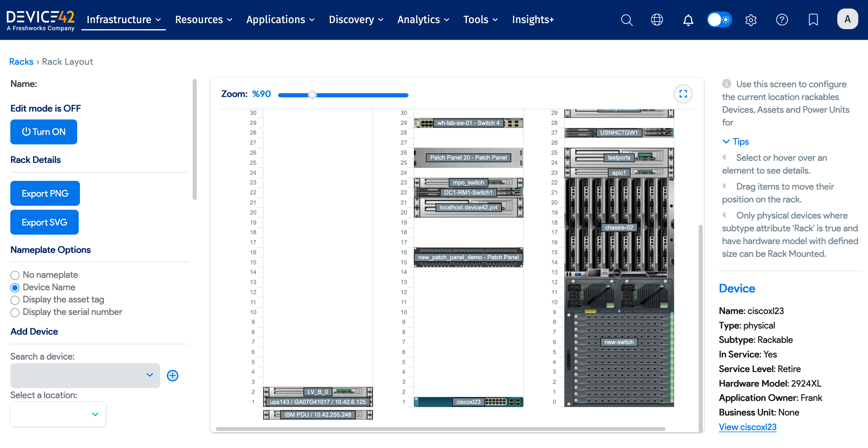
Task: Open the settings gear
Action: point(751,19)
